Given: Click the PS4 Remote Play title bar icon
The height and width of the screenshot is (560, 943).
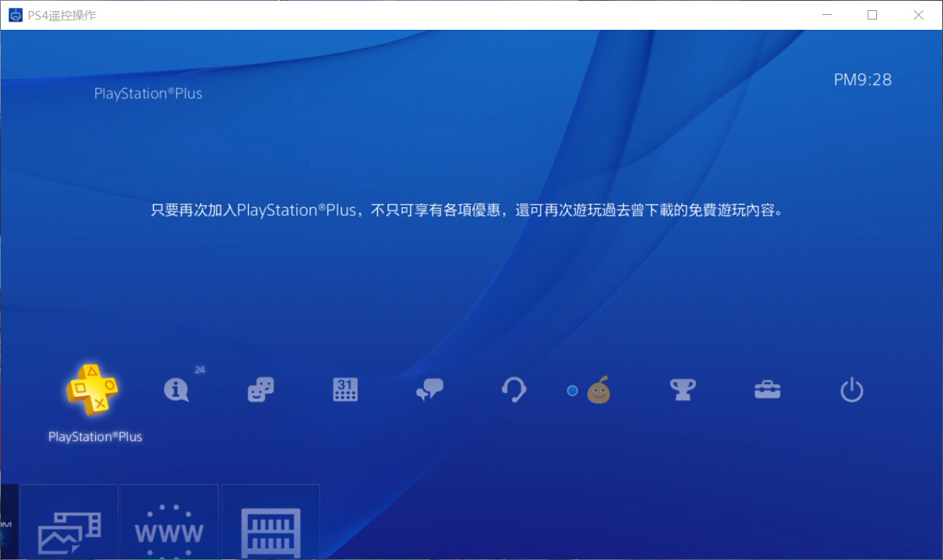Looking at the screenshot, I should tap(15, 15).
